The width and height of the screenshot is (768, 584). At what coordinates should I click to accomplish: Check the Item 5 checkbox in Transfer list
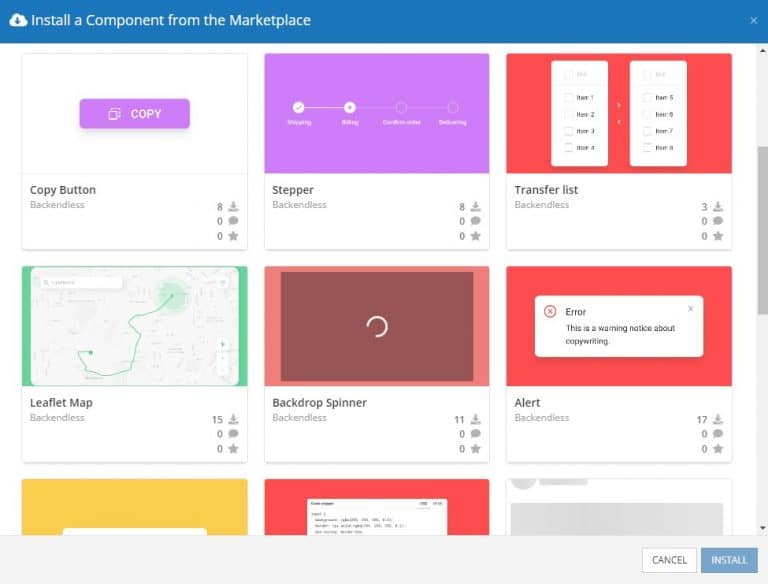click(x=647, y=98)
